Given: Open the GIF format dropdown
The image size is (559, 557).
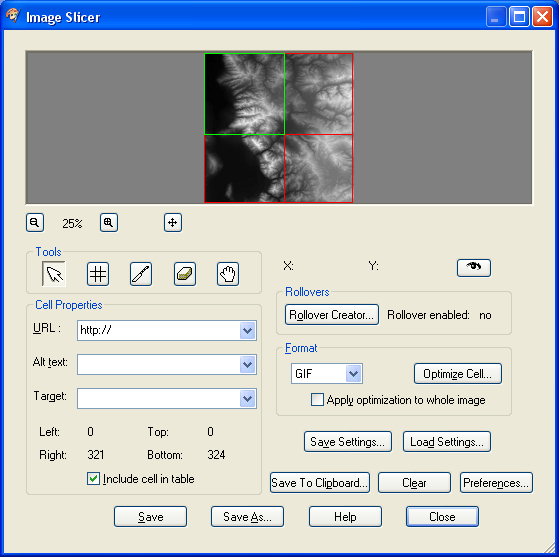Looking at the screenshot, I should (x=353, y=374).
